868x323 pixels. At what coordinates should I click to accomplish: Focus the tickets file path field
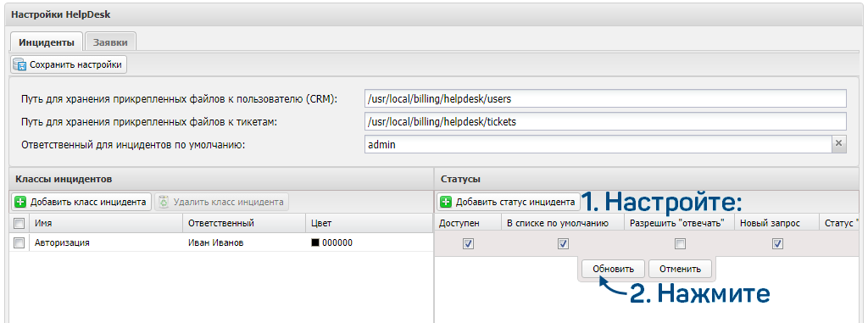tap(605, 121)
